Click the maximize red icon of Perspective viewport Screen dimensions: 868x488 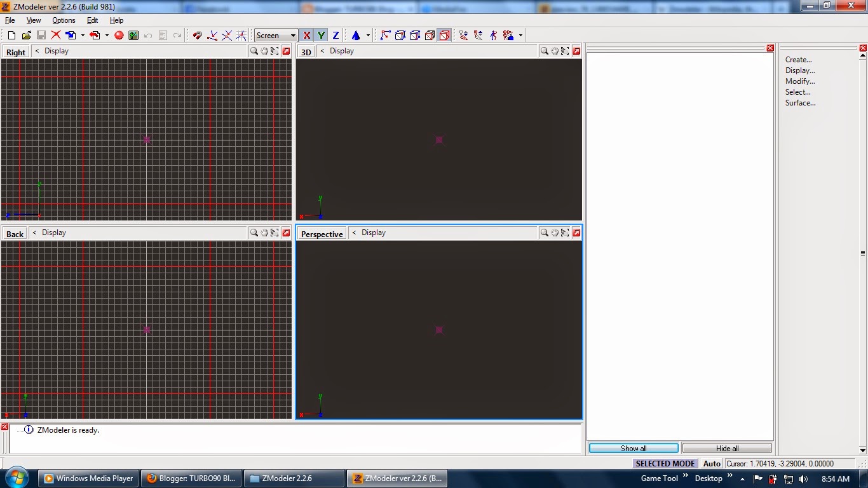(x=576, y=233)
